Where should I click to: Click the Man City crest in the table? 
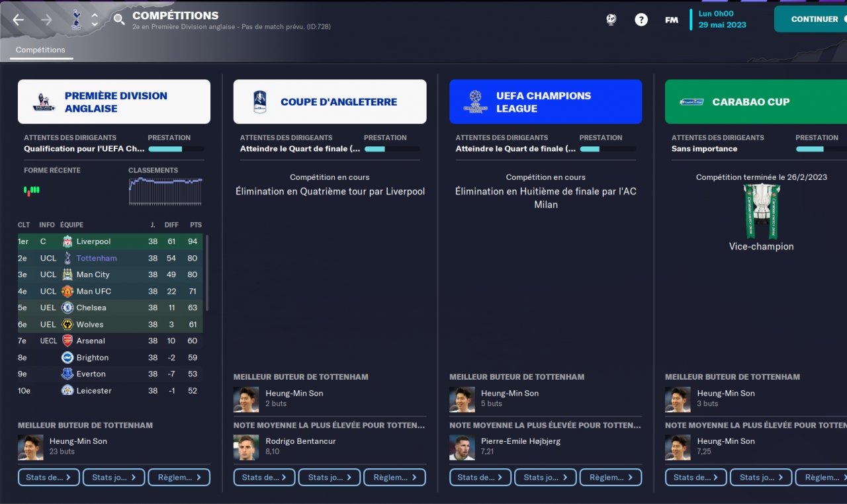(67, 274)
